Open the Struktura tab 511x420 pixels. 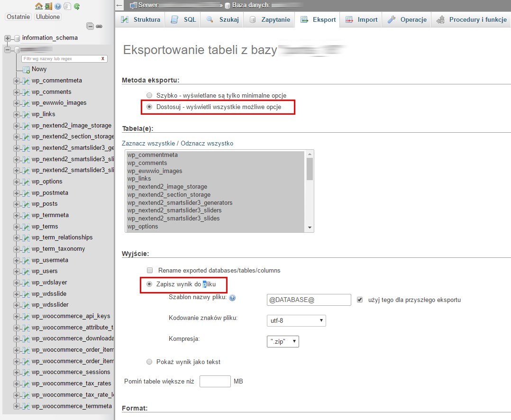(140, 19)
